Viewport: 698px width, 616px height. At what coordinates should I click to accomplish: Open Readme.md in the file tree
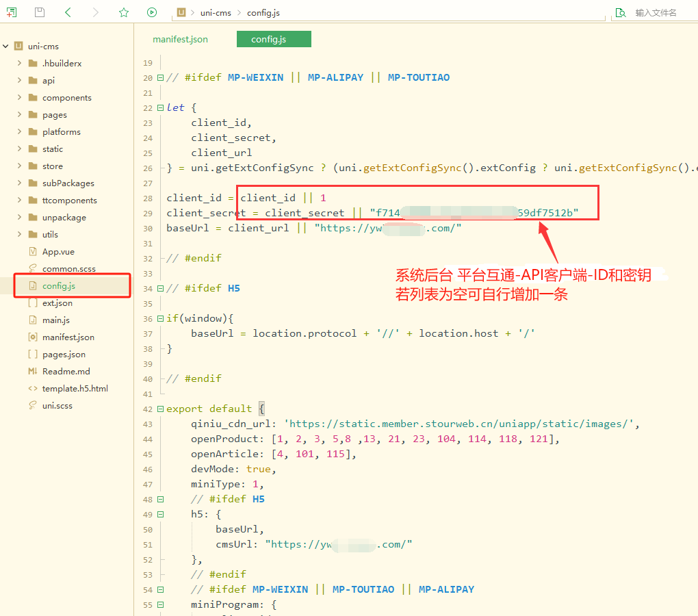66,372
